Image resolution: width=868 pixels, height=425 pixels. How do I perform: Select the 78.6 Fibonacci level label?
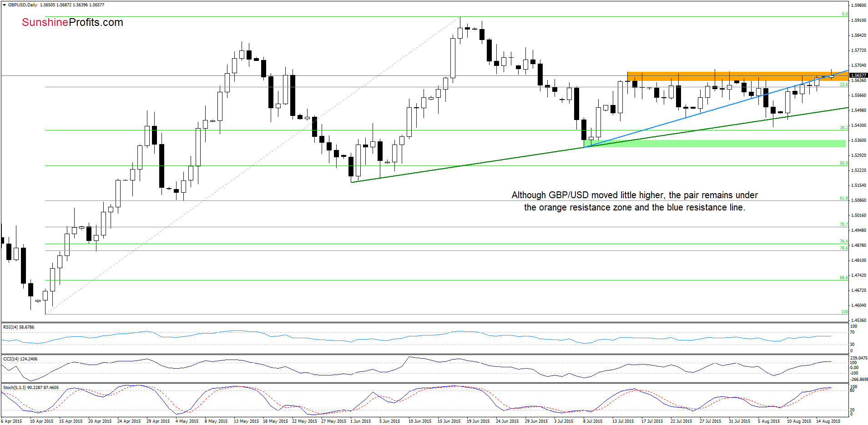843,248
